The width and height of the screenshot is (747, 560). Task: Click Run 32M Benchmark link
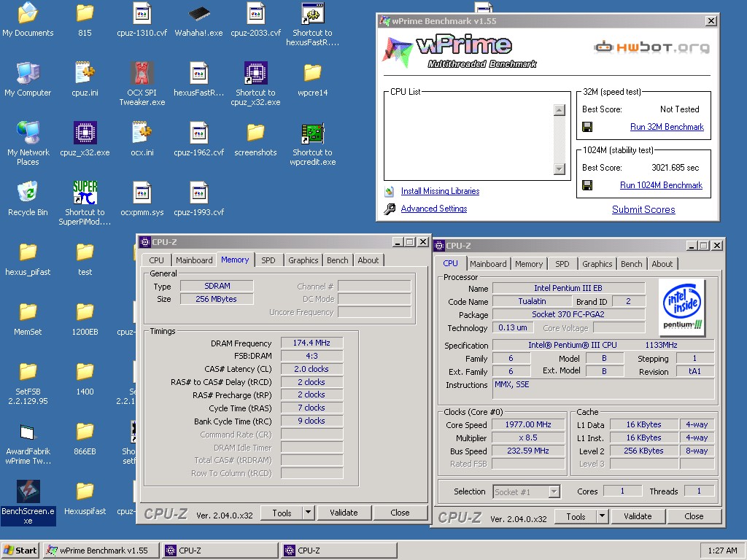667,127
